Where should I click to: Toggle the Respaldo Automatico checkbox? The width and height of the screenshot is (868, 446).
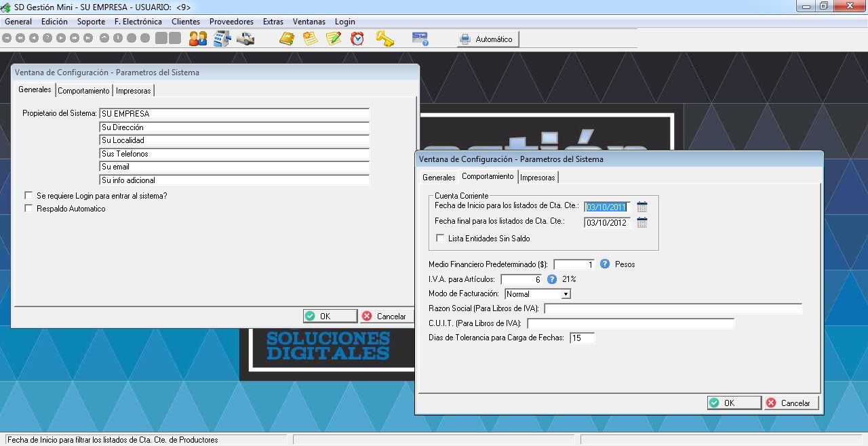(x=28, y=209)
